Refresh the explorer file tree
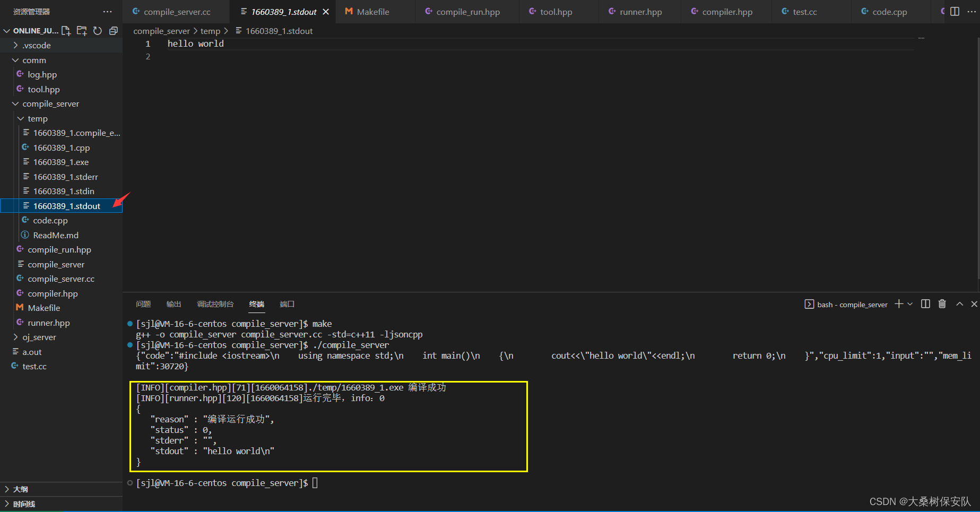980x512 pixels. (x=98, y=31)
